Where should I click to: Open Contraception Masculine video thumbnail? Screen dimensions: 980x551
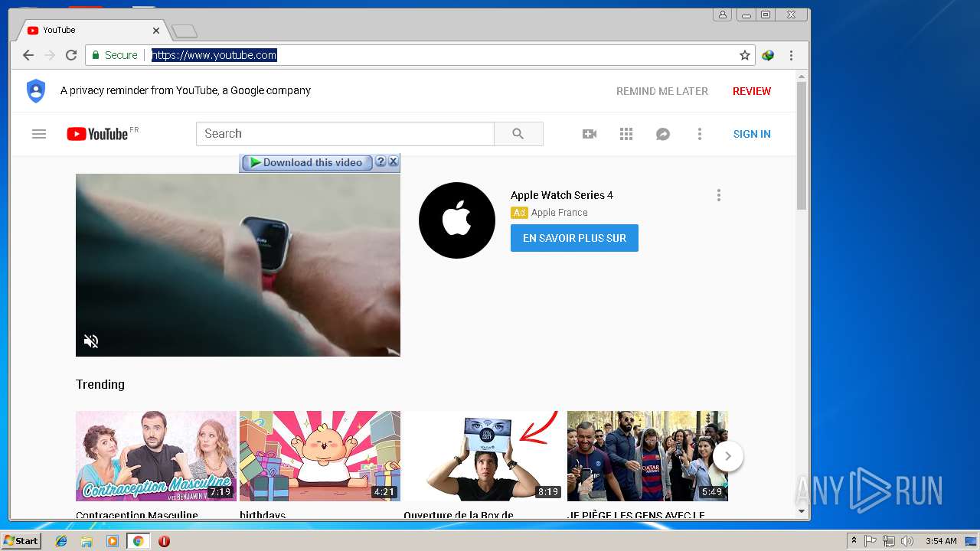click(x=156, y=456)
